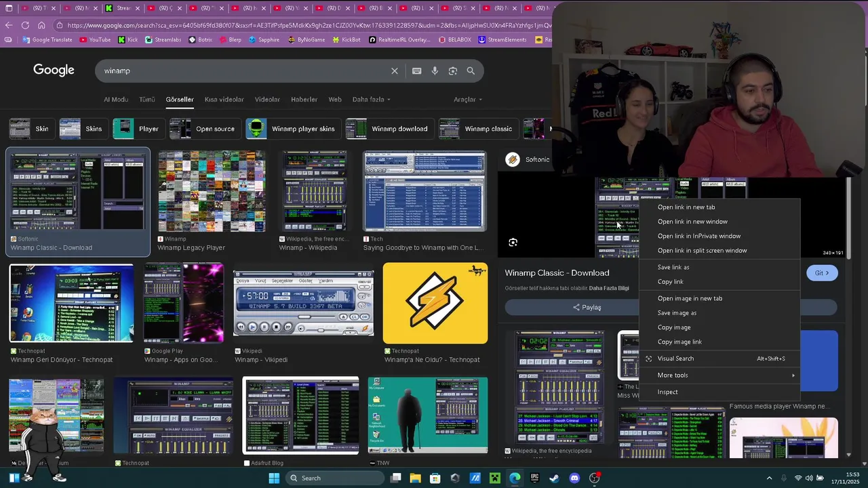The image size is (868, 488).
Task: Filter by Winamp classic chip
Action: click(477, 129)
